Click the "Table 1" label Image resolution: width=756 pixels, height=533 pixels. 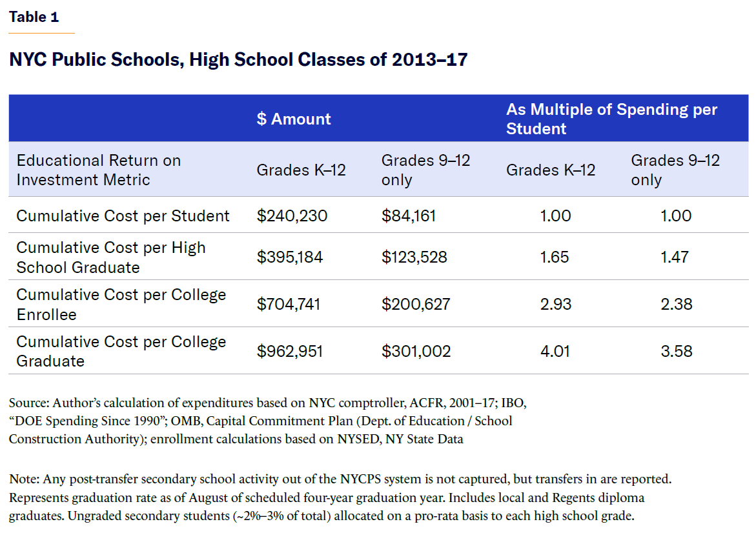[x=34, y=17]
